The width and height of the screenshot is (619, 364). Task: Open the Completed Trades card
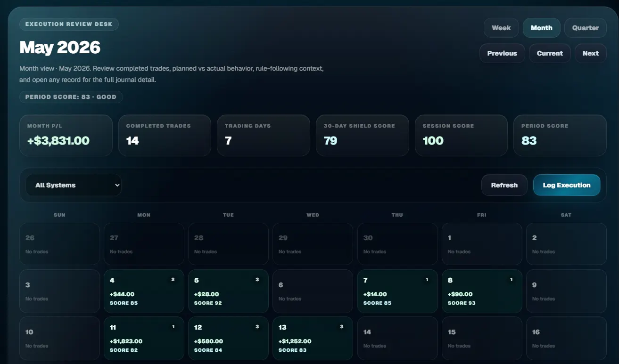click(x=165, y=136)
